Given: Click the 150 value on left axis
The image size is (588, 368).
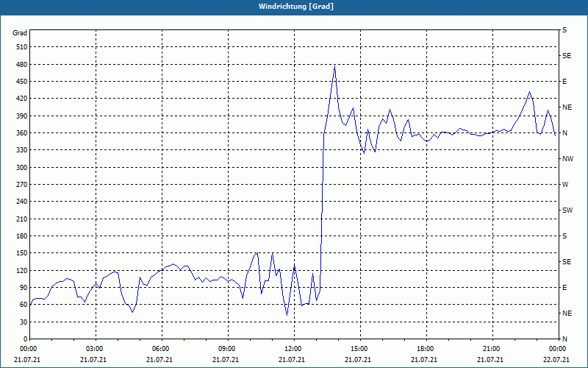Looking at the screenshot, I should coord(22,253).
